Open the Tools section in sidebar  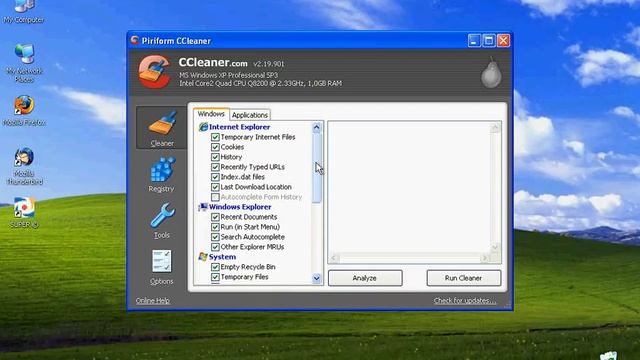click(x=162, y=220)
